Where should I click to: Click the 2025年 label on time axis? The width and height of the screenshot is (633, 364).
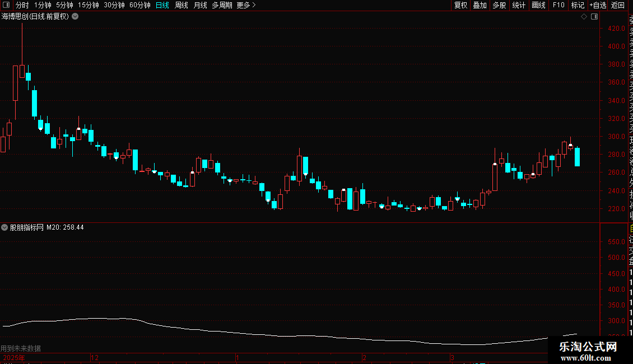click(x=14, y=357)
